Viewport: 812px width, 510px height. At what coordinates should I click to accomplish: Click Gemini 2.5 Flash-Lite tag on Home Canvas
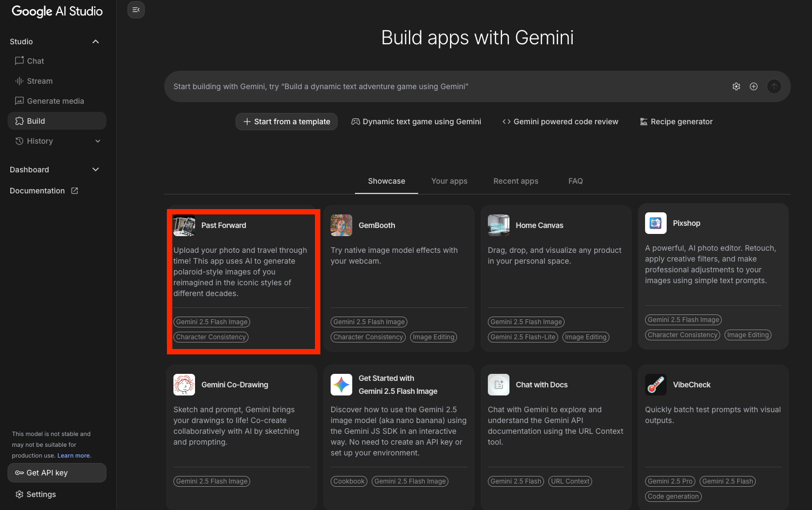click(523, 337)
